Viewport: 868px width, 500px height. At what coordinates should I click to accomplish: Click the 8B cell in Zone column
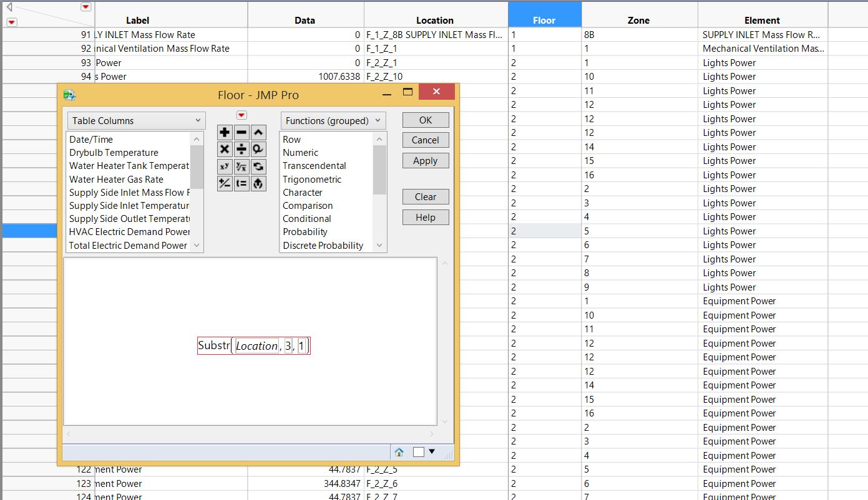(639, 35)
